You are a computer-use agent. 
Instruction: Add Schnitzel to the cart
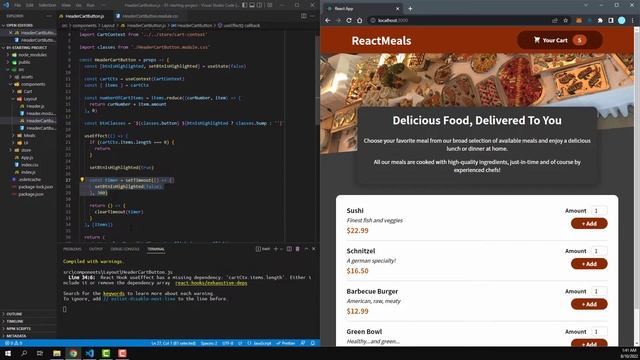[589, 264]
